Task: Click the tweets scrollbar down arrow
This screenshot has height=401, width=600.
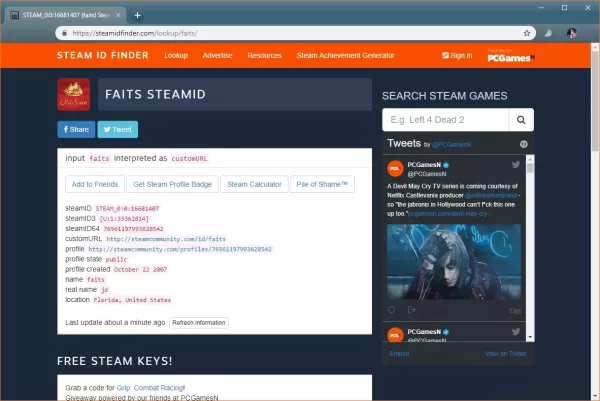Action: point(530,337)
